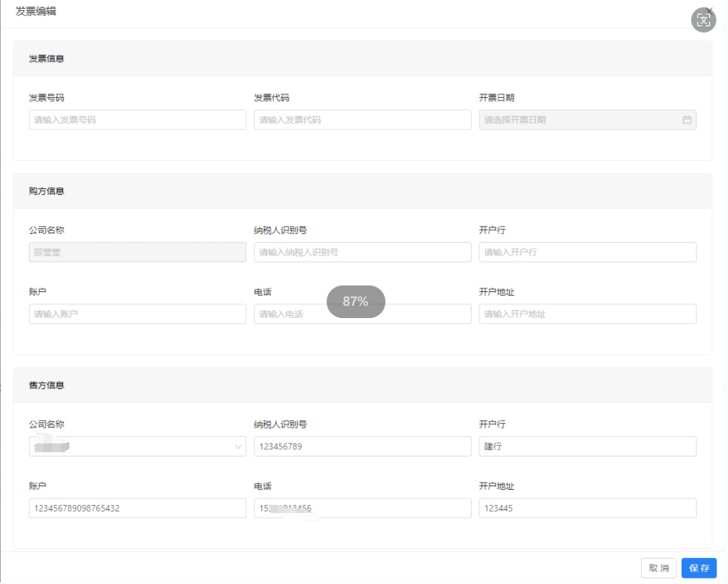
Task: Click the translate icon at top right
Action: tap(703, 20)
